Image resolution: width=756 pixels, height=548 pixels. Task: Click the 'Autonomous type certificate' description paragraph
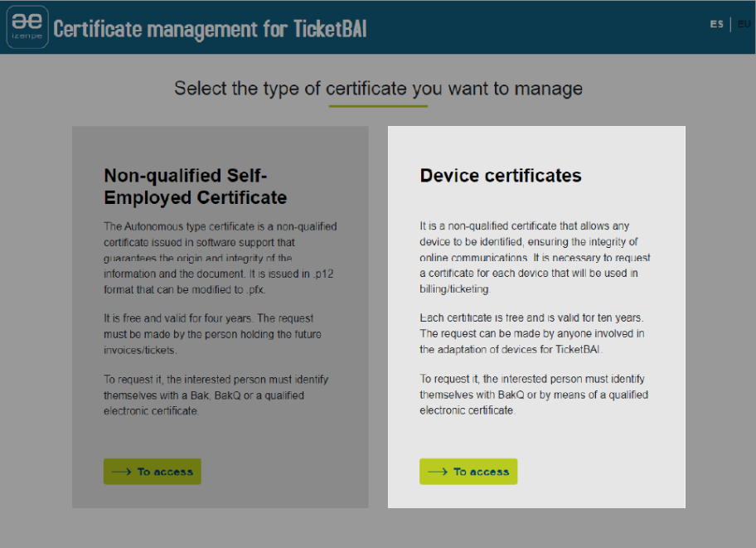click(220, 258)
